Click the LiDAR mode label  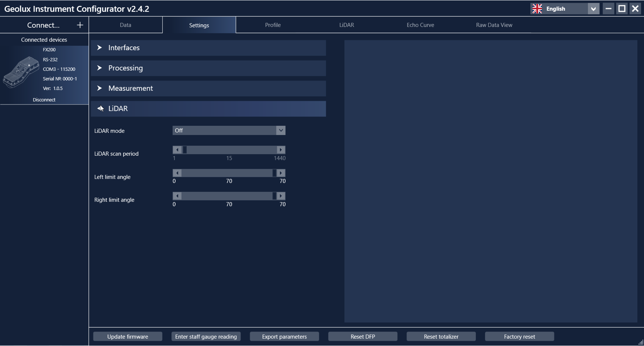click(x=109, y=131)
